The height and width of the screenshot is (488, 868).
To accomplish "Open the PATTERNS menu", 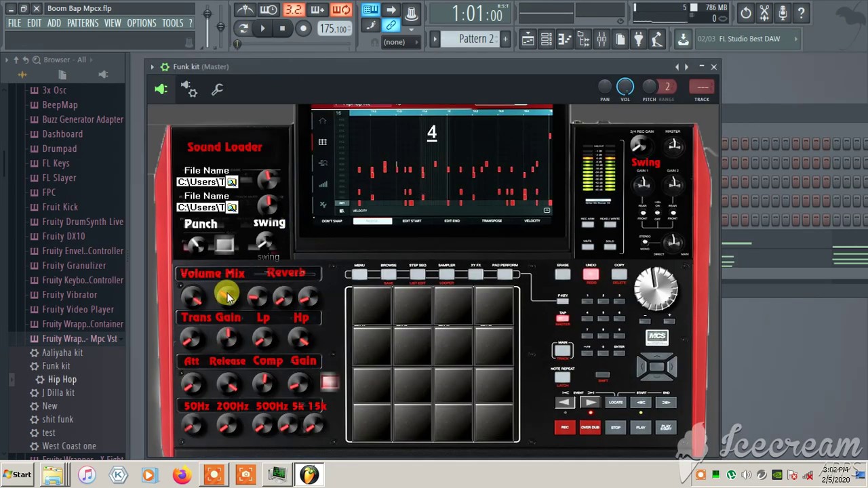I will [83, 23].
